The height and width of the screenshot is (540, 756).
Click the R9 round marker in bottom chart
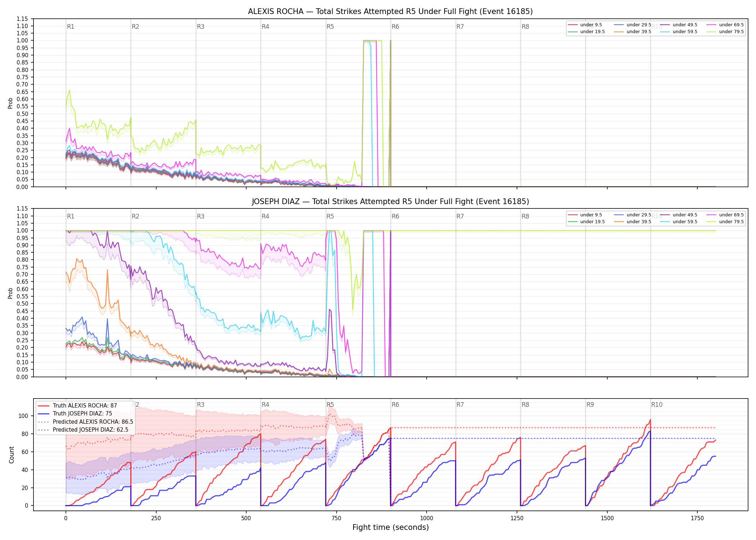(590, 405)
